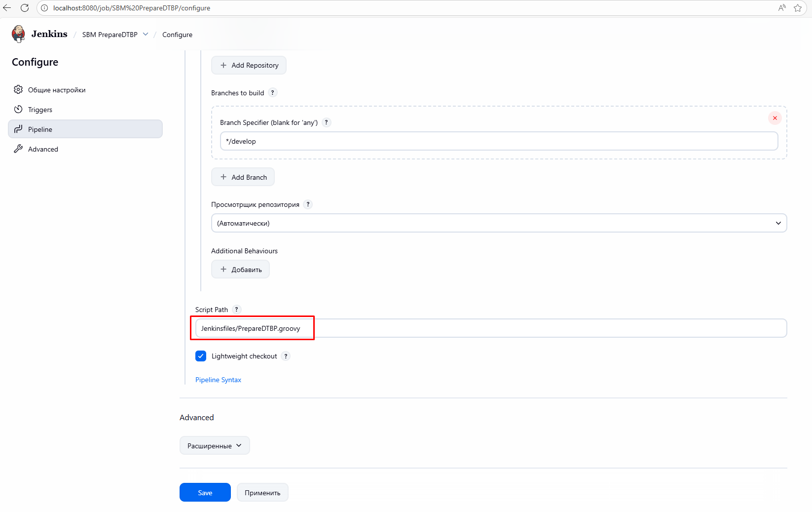Click help icon for Просмотрщик репозитория
The width and height of the screenshot is (812, 512).
[x=308, y=204]
